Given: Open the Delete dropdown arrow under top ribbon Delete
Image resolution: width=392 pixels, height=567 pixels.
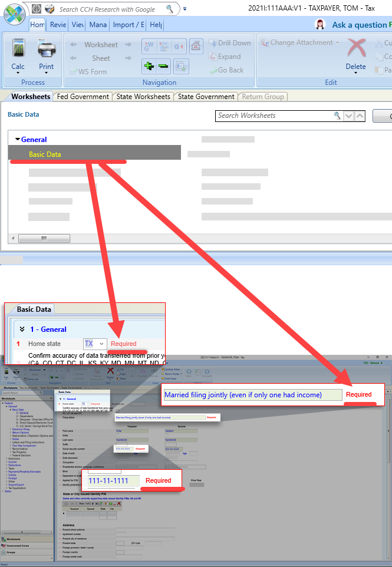Looking at the screenshot, I should pyautogui.click(x=356, y=72).
